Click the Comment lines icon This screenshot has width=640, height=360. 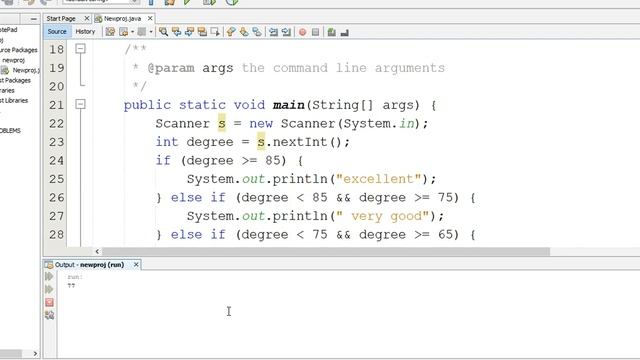tap(331, 32)
